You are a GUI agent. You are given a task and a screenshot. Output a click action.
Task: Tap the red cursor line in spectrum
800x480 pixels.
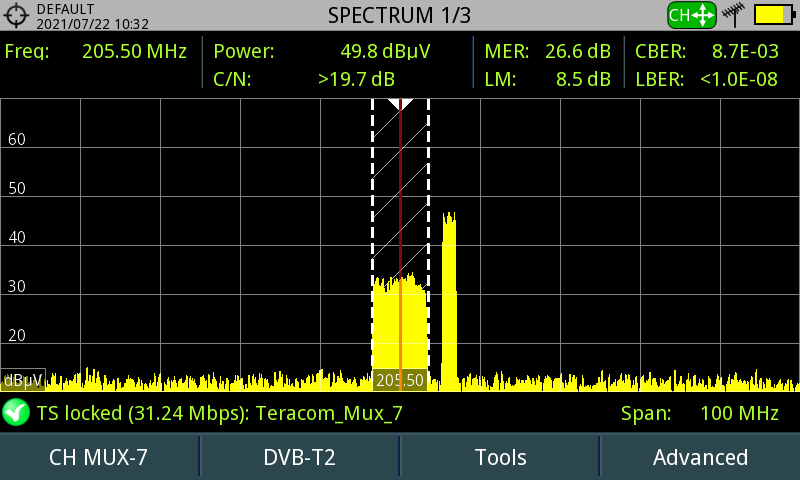point(401,245)
